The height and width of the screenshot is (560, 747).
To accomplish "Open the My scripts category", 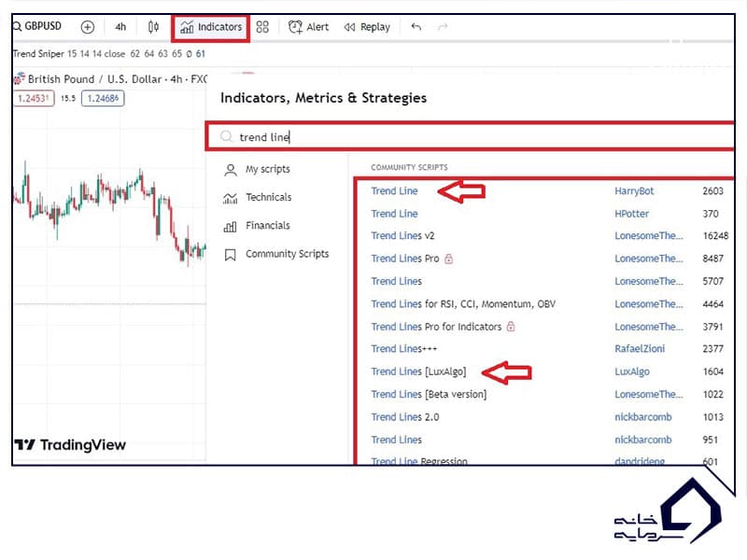I will click(x=257, y=169).
